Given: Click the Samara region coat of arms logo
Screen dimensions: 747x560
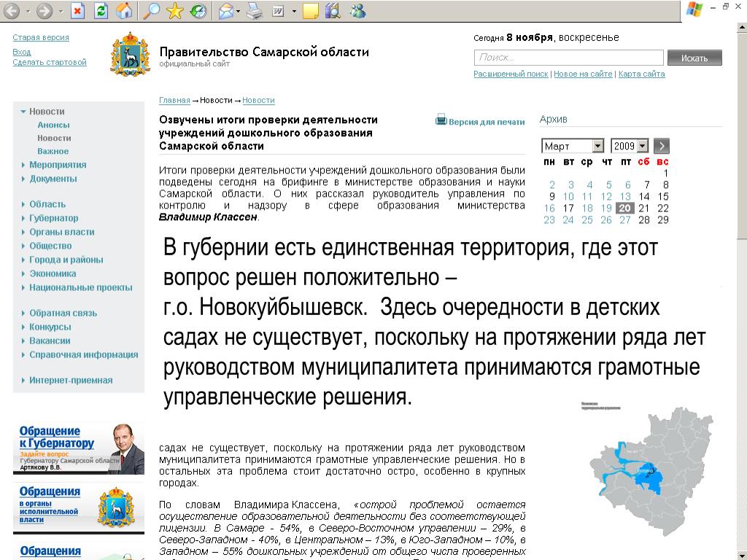Looking at the screenshot, I should [130, 54].
